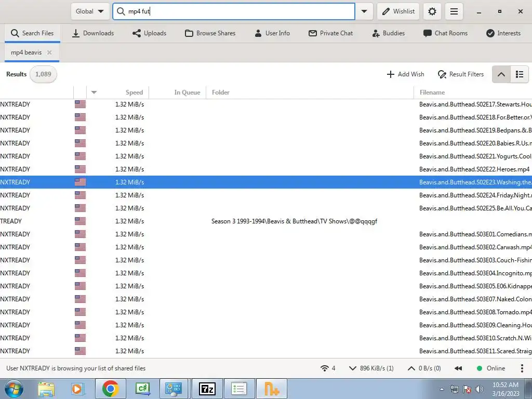Select the S02E19 Bedpans file
The width and height of the screenshot is (532, 399).
click(266, 130)
